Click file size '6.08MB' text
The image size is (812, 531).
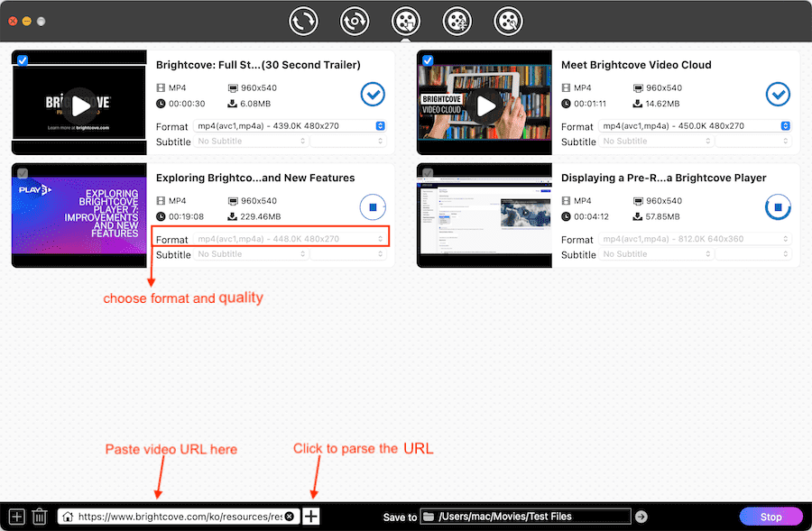(255, 104)
